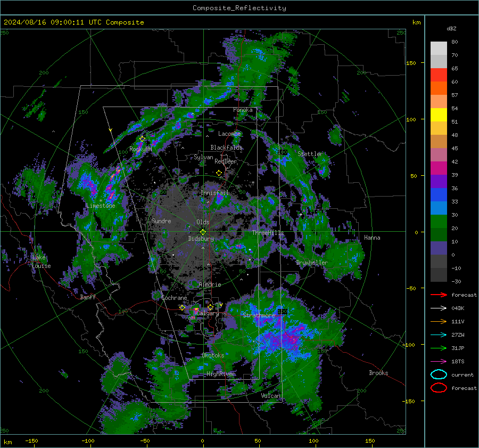479x448 pixels.
Task: Click the red forecast arrow in legend
Action: (439, 295)
